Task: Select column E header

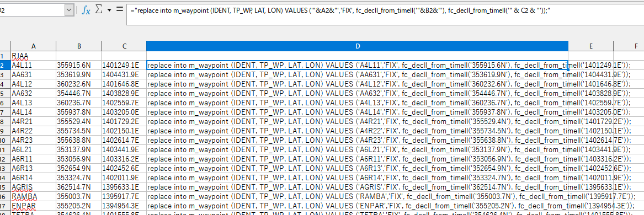Action: (590, 46)
